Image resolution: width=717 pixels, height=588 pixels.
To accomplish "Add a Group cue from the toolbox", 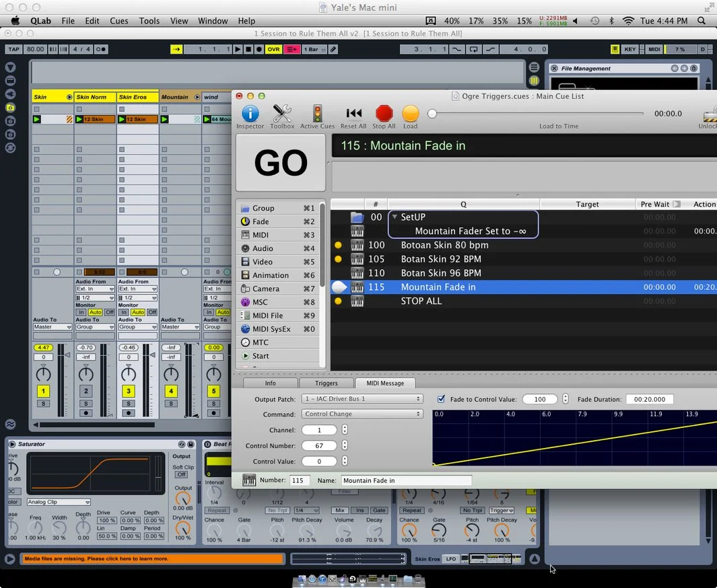I will (x=277, y=208).
